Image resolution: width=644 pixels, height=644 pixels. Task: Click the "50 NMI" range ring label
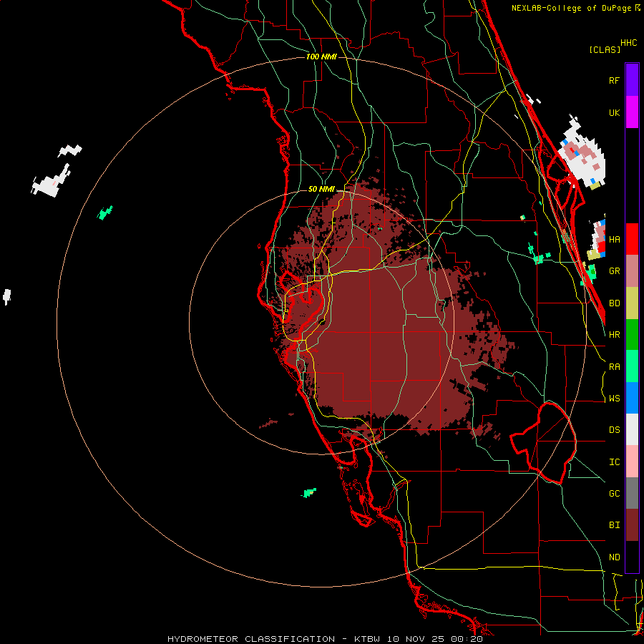[321, 189]
